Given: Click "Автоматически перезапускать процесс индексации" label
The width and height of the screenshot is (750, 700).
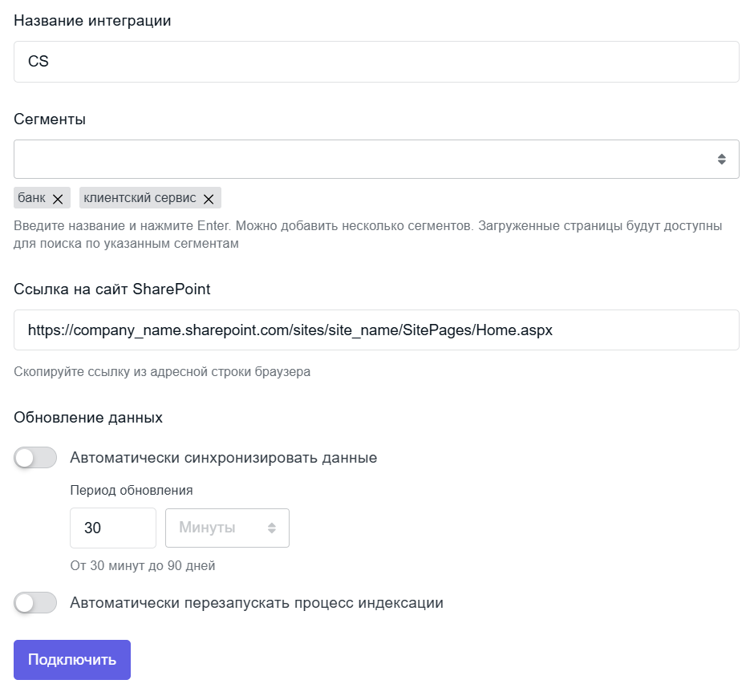Looking at the screenshot, I should [x=257, y=602].
